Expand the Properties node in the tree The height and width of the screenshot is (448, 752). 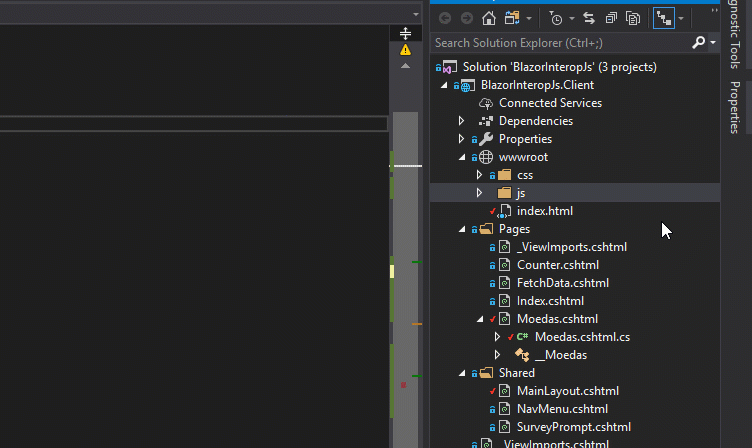click(461, 139)
